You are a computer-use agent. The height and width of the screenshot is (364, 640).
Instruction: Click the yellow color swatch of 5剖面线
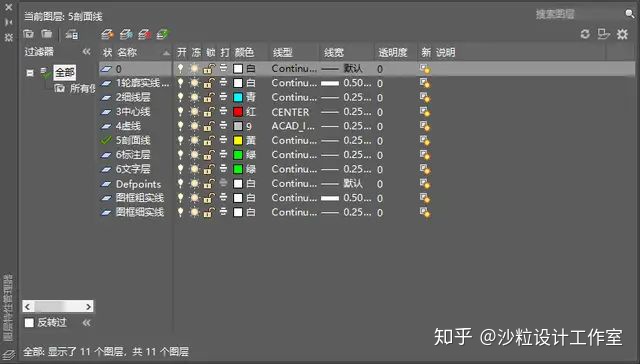pyautogui.click(x=238, y=140)
